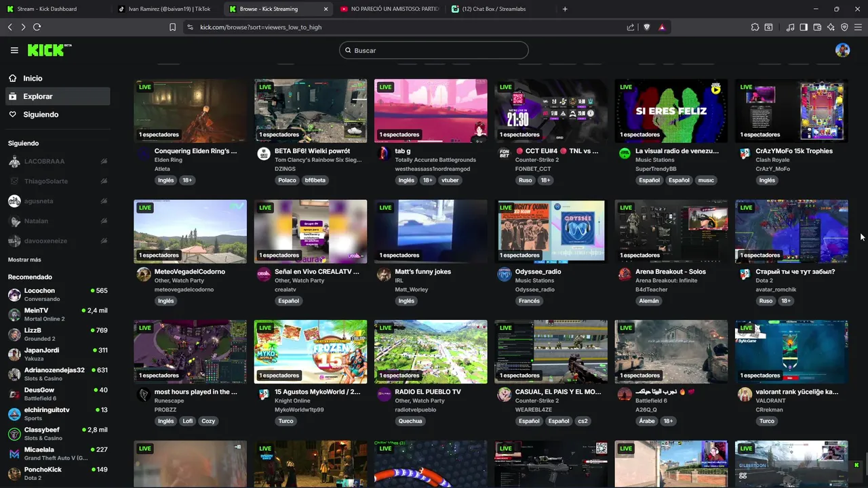
Task: Click the KICK logo
Action: tap(50, 50)
